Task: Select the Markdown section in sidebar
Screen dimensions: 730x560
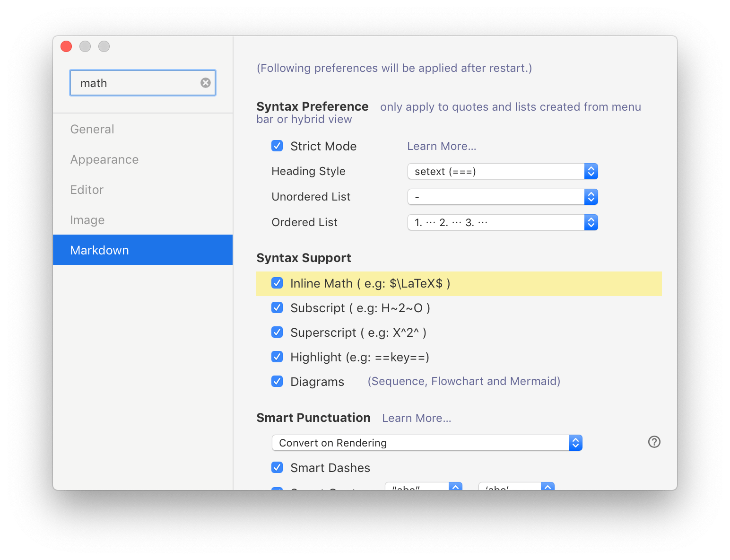Action: (x=143, y=250)
